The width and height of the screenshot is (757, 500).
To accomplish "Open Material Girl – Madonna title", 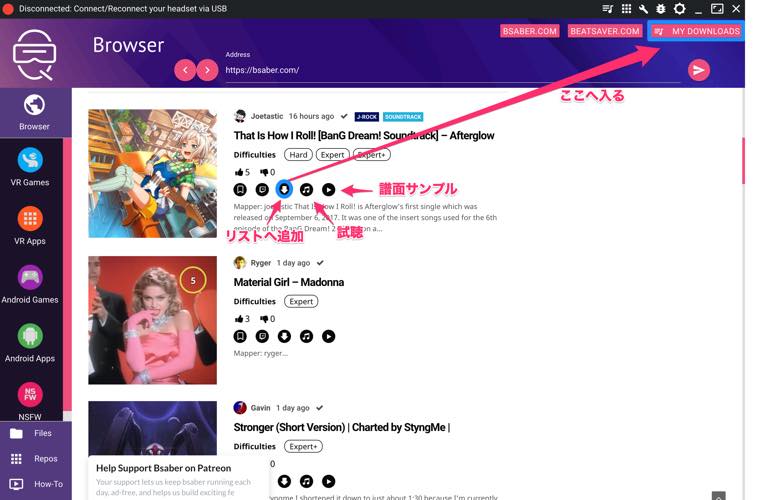I will tap(289, 282).
